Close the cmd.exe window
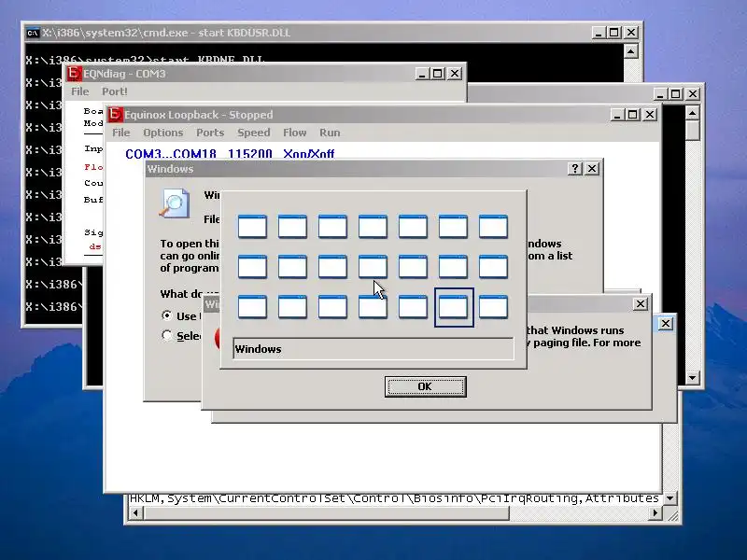 click(631, 33)
